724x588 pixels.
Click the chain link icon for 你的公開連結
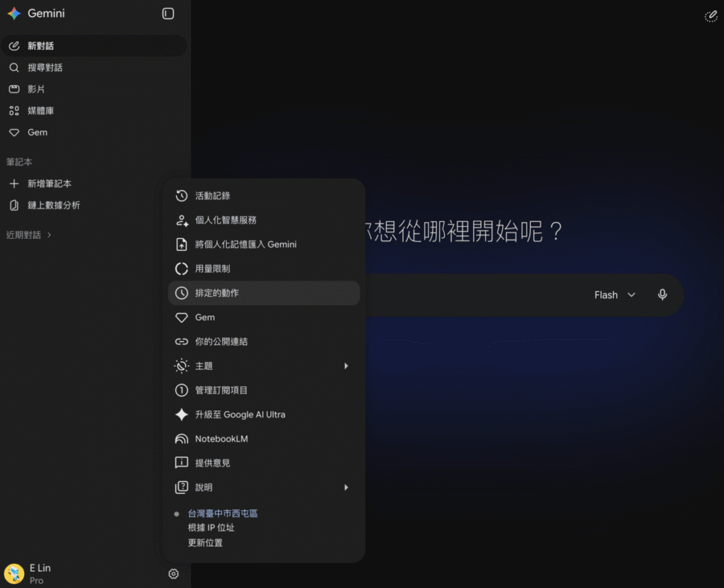click(x=182, y=341)
